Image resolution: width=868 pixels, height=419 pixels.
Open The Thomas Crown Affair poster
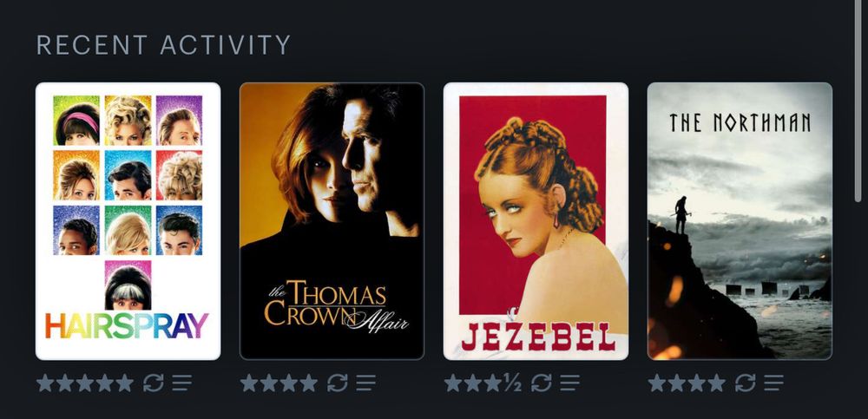pos(332,221)
